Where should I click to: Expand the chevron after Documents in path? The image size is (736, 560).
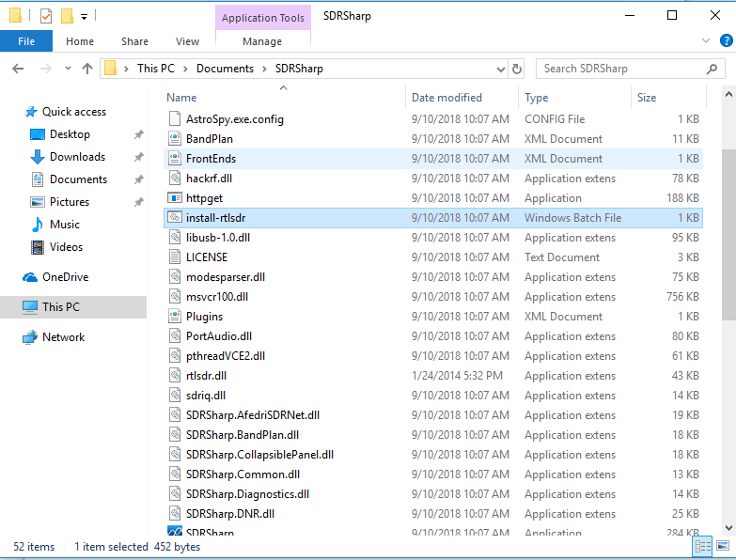click(264, 69)
